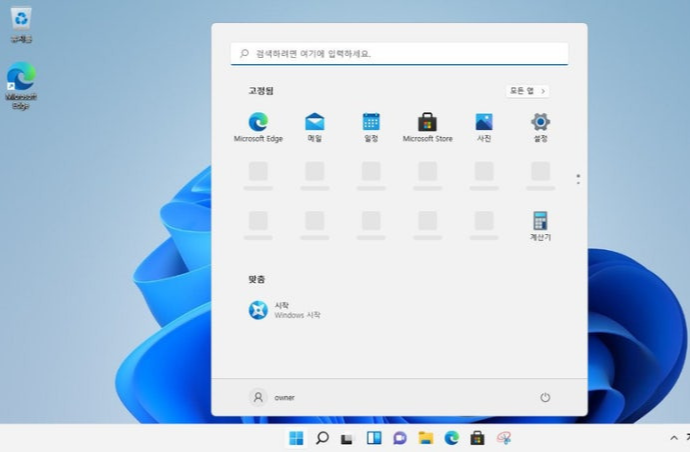
Task: Click the owner user account button
Action: coord(272,397)
